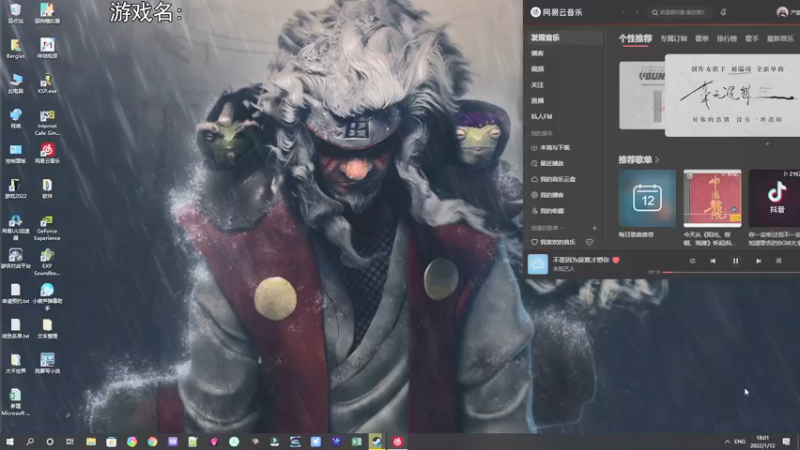The width and height of the screenshot is (800, 450).
Task: Open 我的收藏 in the sidebar
Action: [x=547, y=211]
